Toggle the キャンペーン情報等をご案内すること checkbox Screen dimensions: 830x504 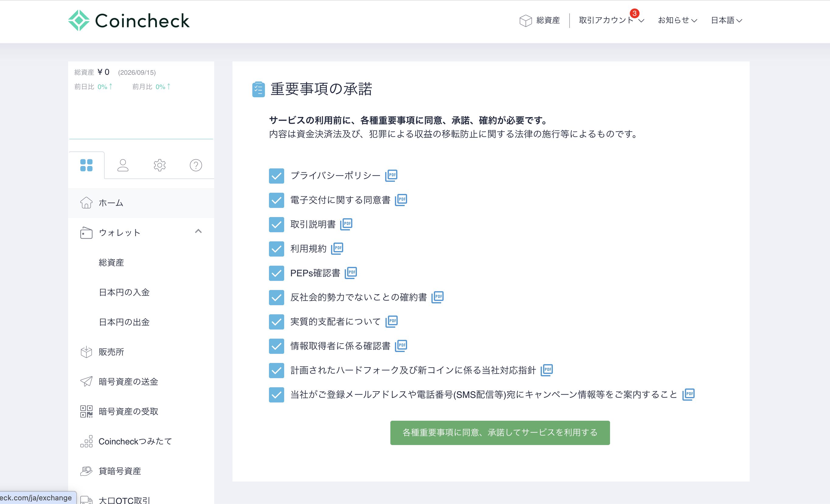coord(276,395)
